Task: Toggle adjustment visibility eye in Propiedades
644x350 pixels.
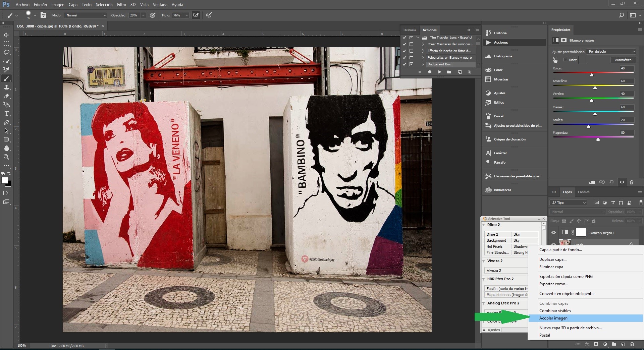Action: point(622,182)
